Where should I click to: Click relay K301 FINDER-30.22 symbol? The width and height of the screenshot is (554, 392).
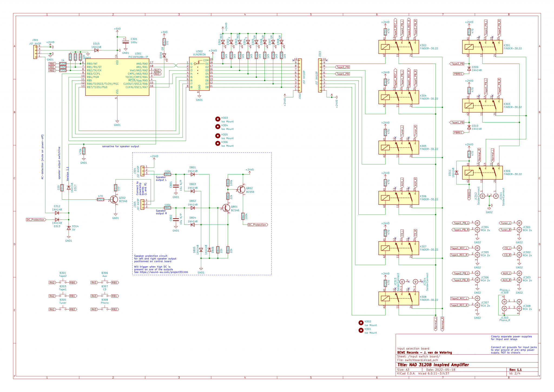click(x=482, y=47)
